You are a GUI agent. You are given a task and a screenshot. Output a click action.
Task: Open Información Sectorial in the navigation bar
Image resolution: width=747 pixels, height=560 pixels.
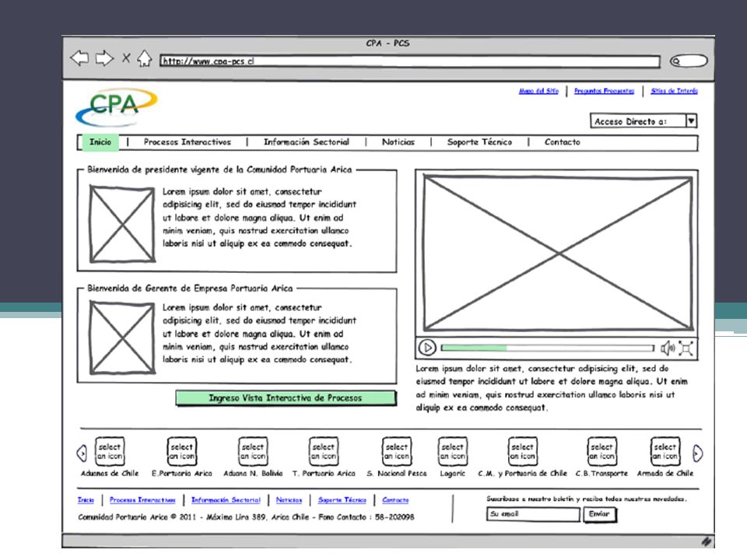point(307,142)
